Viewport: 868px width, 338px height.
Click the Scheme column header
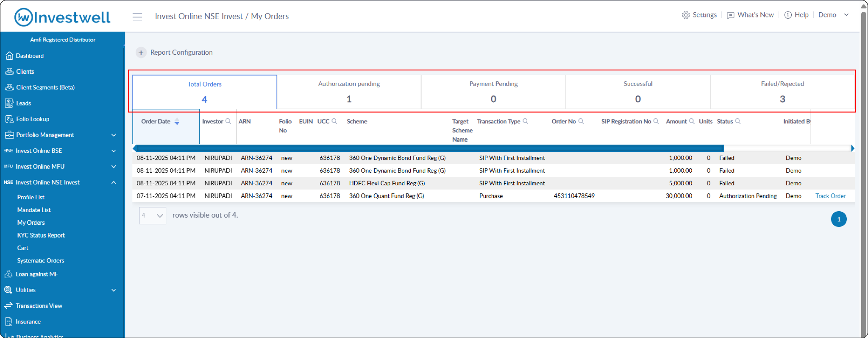(357, 121)
